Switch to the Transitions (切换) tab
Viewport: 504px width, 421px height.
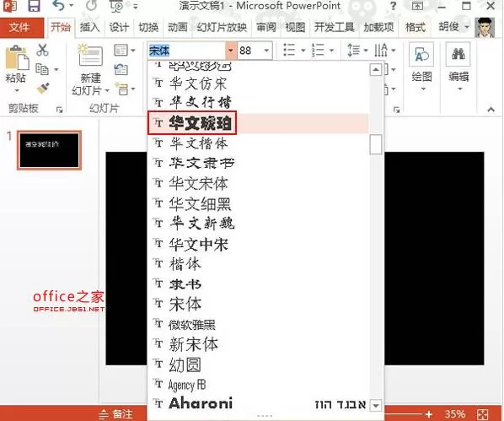click(148, 28)
